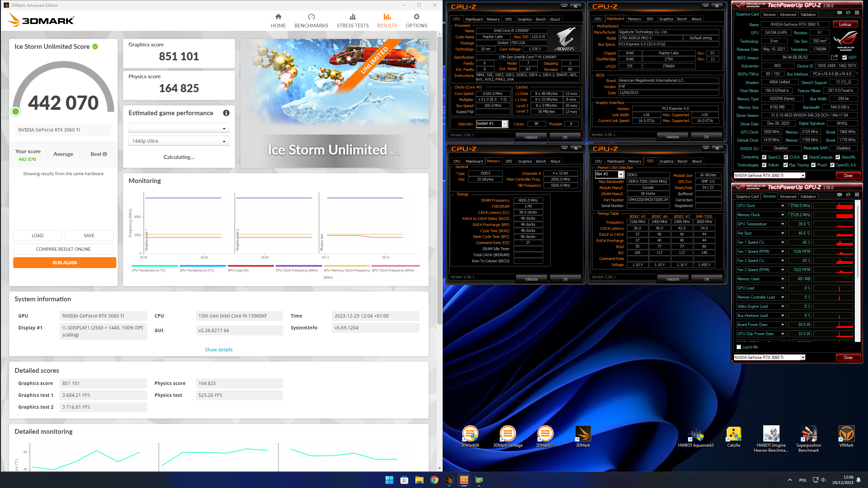Toggle the UEFI checkbox in GPU-Z
868x488 pixels.
(x=844, y=58)
